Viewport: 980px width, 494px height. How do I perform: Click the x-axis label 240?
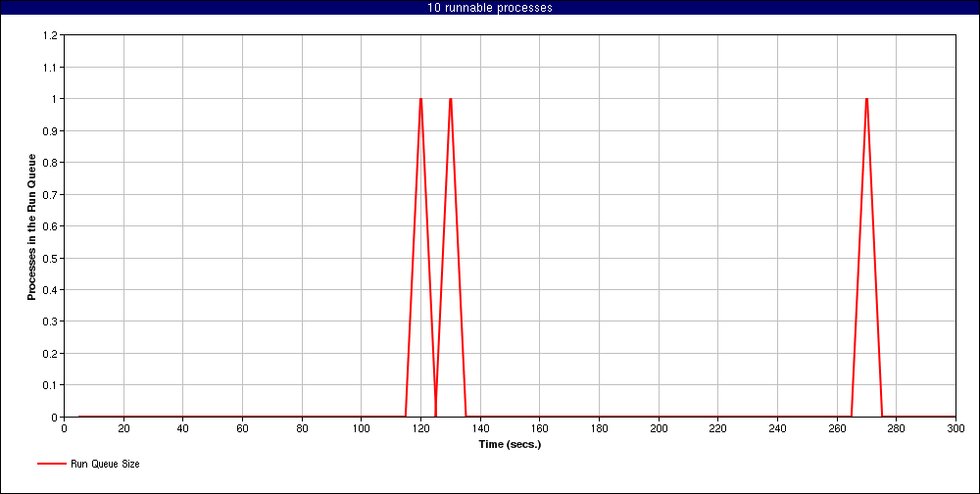pyautogui.click(x=777, y=428)
